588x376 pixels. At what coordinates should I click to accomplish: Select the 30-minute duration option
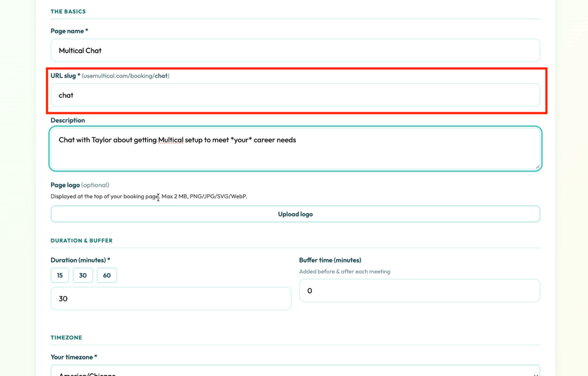(x=82, y=275)
